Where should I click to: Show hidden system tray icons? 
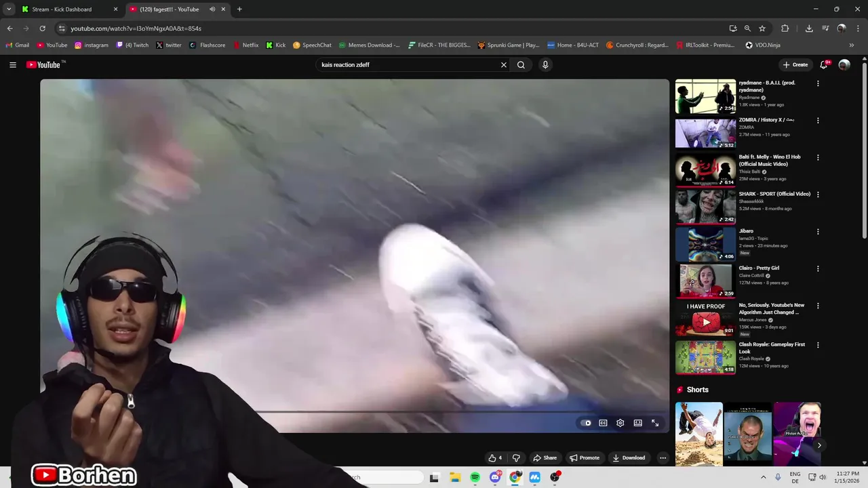[763, 477]
